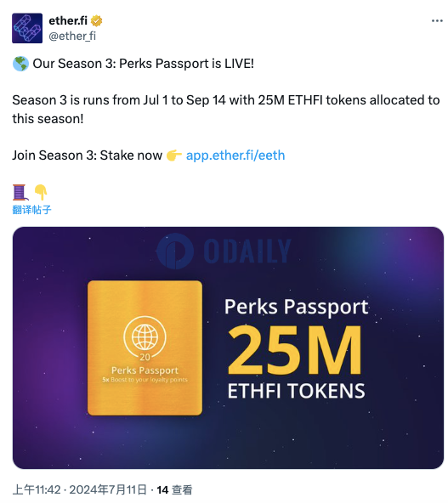Open the three-dot more options menu
The width and height of the screenshot is (448, 503).
tap(437, 21)
